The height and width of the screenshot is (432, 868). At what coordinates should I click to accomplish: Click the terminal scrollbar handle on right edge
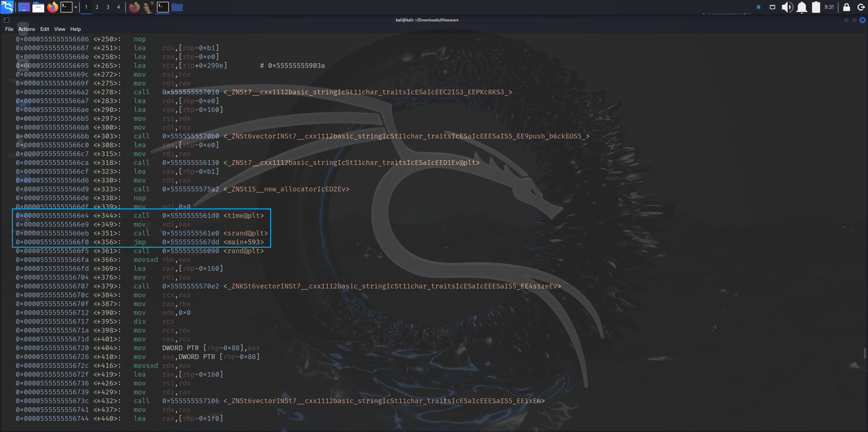click(865, 353)
